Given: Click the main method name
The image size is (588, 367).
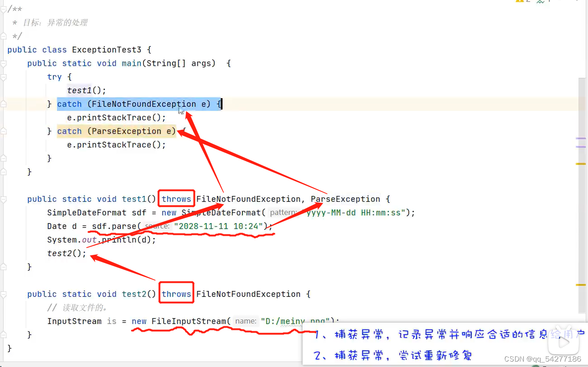Looking at the screenshot, I should pyautogui.click(x=132, y=63).
